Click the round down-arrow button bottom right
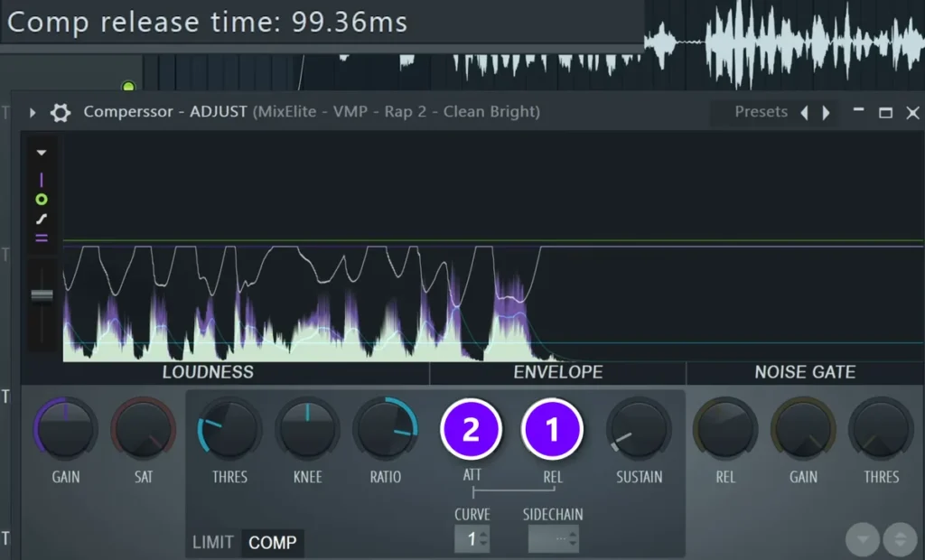The image size is (925, 560). (x=863, y=539)
